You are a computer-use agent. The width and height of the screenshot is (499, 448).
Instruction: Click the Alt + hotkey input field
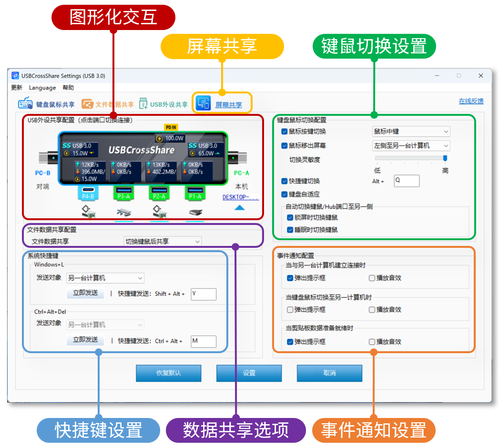[x=407, y=181]
